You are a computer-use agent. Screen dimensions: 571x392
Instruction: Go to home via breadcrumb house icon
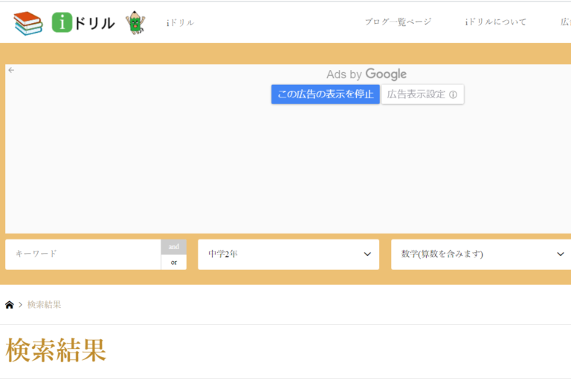click(x=10, y=304)
